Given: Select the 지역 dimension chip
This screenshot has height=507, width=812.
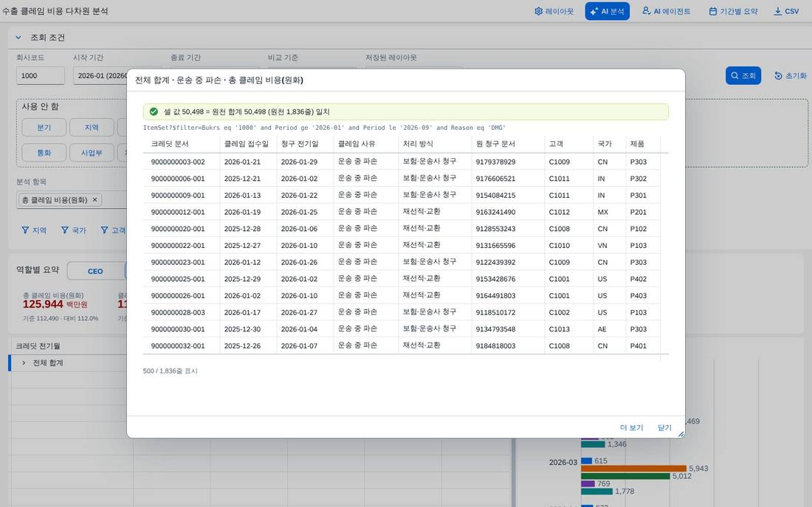Looking at the screenshot, I should (92, 128).
